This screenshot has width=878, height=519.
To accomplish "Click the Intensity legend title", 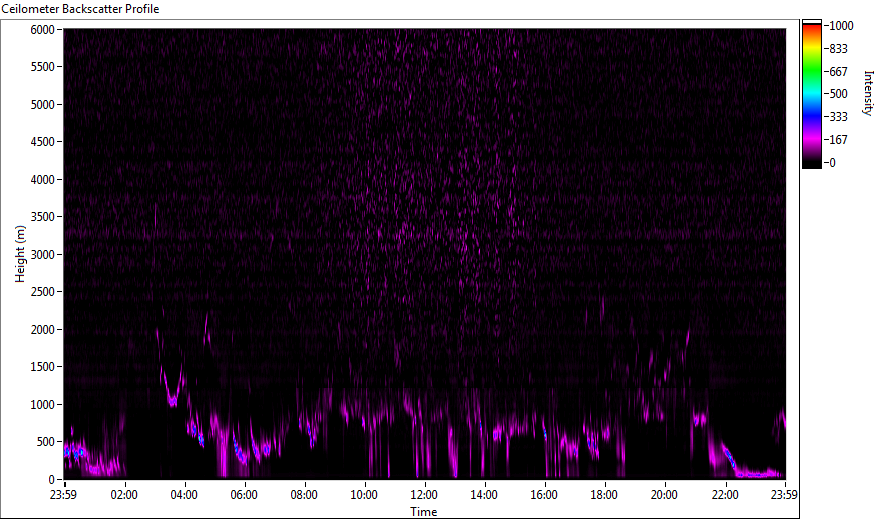I will point(868,93).
